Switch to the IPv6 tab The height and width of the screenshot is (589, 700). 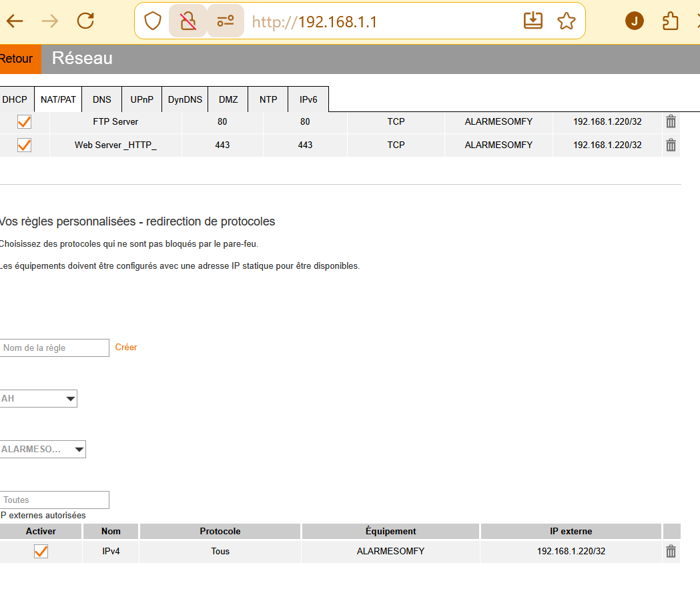[308, 99]
